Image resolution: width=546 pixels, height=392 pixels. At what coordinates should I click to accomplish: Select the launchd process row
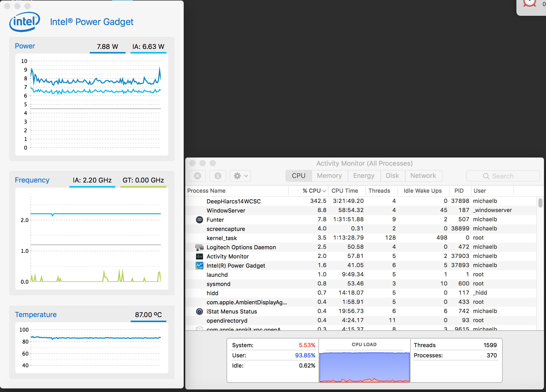pos(361,275)
